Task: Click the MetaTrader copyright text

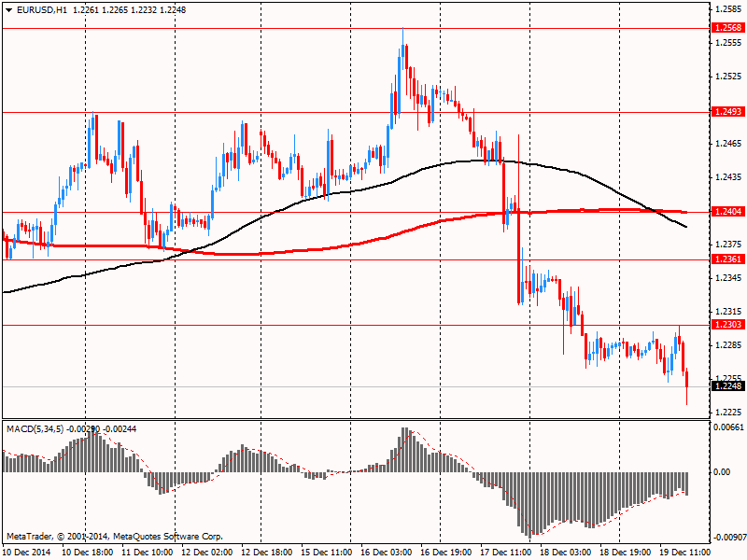Action: point(114,536)
